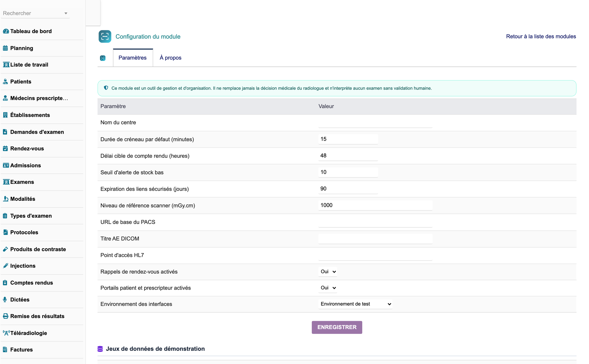Focus the Nom du centre field
This screenshot has height=364, width=589.
tap(375, 122)
